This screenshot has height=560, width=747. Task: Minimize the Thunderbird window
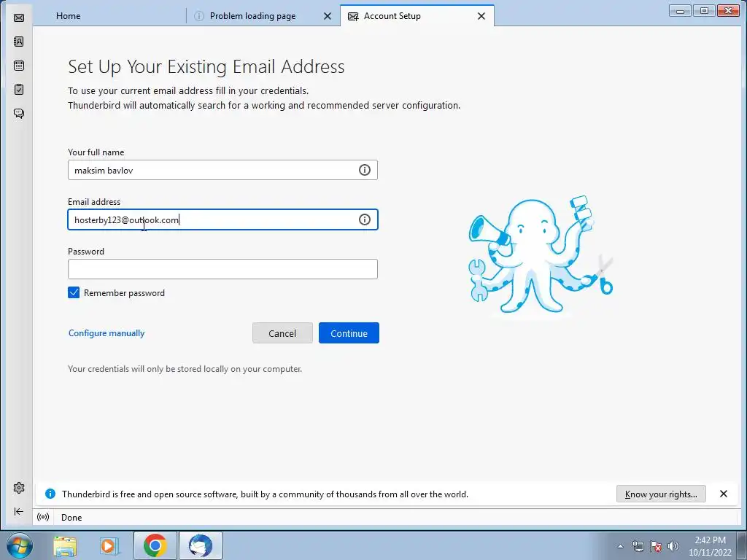680,10
